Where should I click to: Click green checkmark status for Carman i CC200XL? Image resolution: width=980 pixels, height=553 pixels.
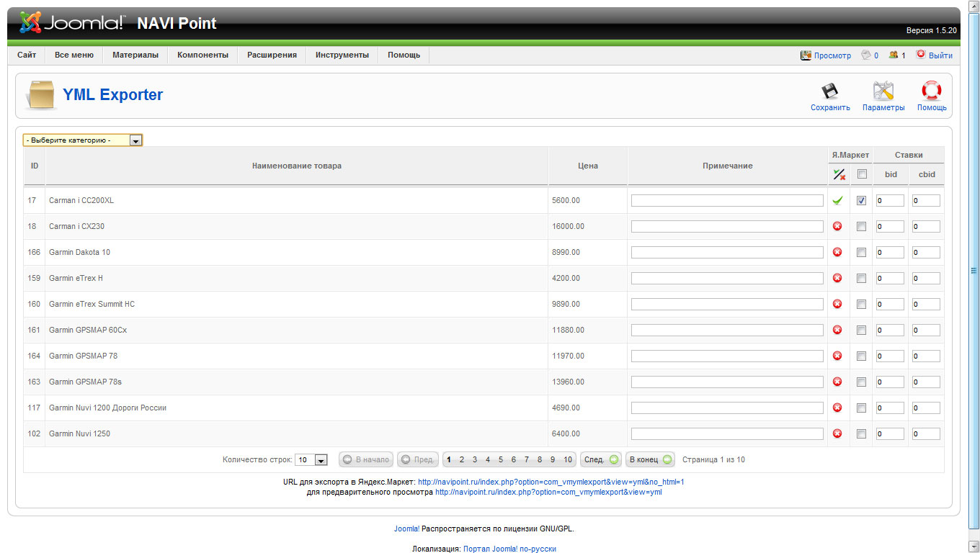(x=837, y=201)
